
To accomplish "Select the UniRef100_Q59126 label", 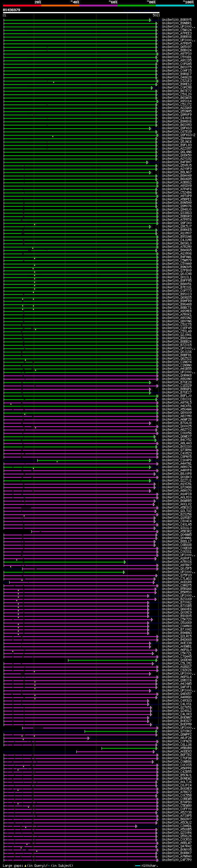I will point(177,836).
